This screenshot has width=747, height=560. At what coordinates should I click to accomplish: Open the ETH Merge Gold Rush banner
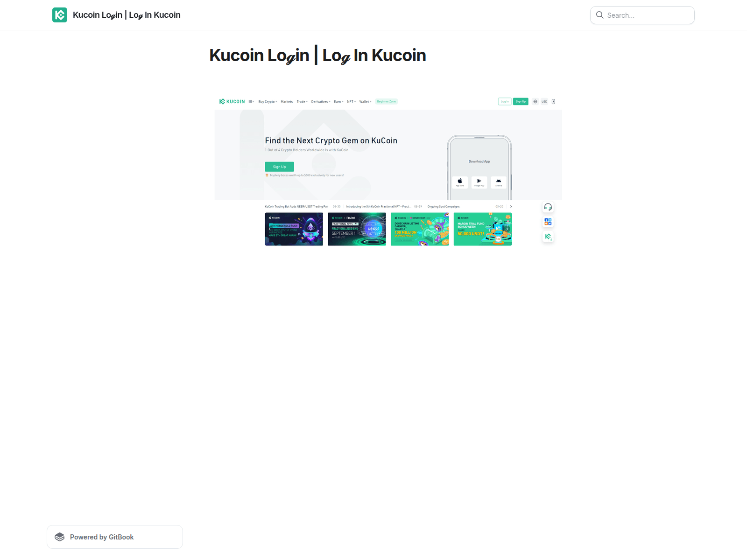click(x=294, y=229)
